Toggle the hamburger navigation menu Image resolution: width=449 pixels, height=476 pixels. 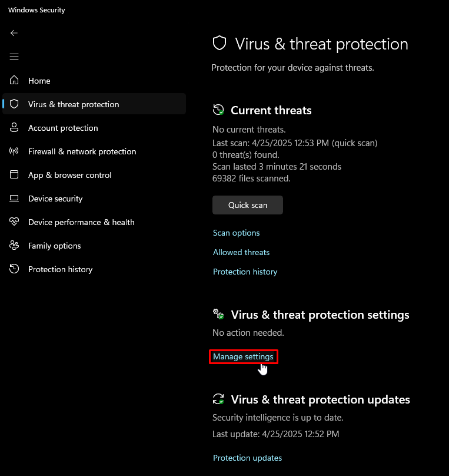point(14,57)
